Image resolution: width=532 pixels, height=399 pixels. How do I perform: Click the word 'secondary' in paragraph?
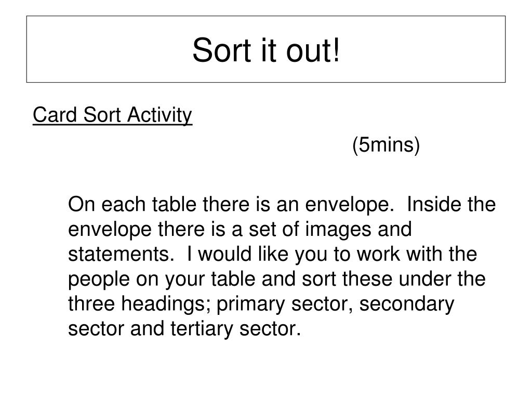pos(406,304)
